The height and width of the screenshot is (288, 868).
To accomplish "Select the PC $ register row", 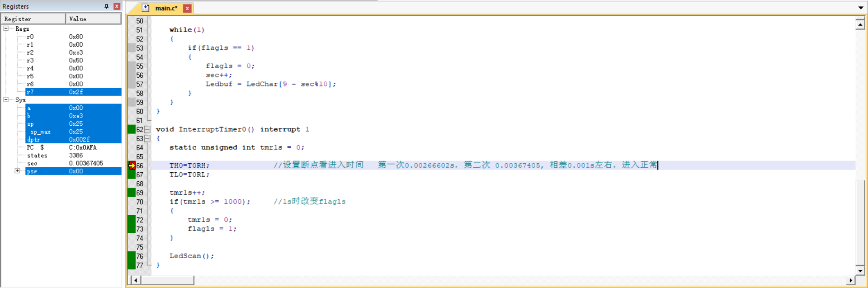I will pyautogui.click(x=73, y=147).
